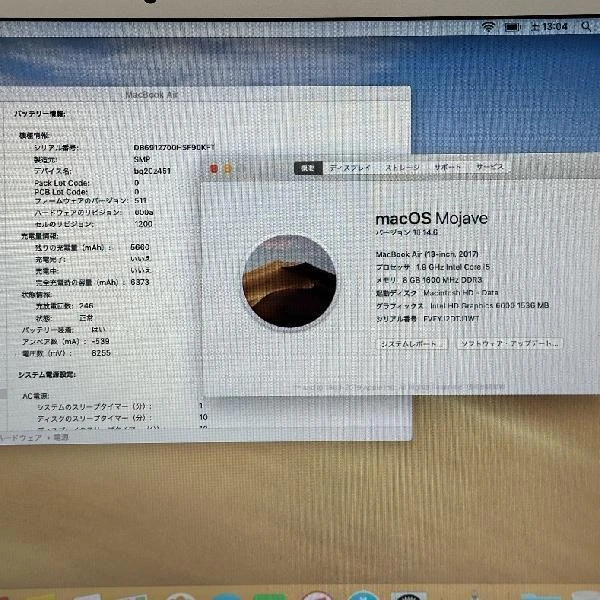
Task: Open the サービス tab
Action: click(489, 167)
